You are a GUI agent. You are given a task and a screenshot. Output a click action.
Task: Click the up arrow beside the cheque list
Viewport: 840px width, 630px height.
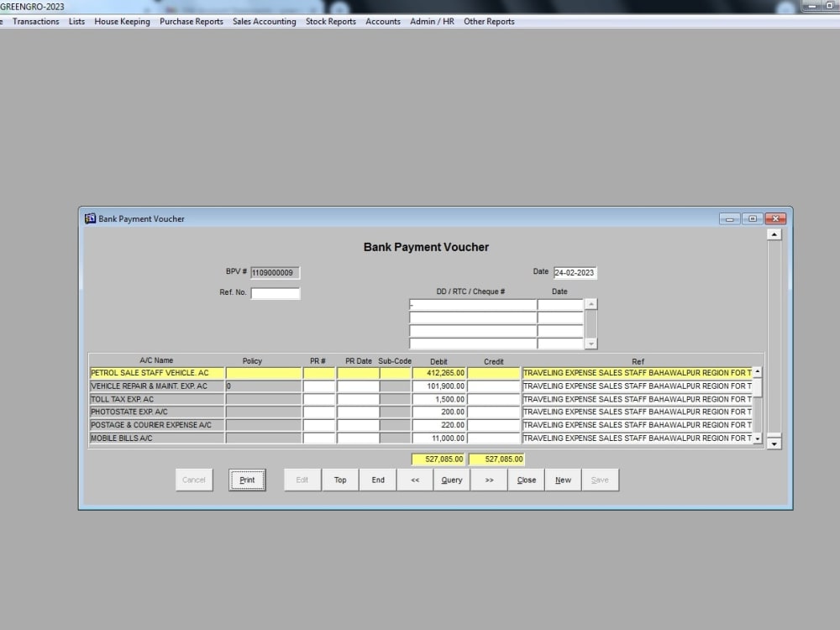coord(591,302)
